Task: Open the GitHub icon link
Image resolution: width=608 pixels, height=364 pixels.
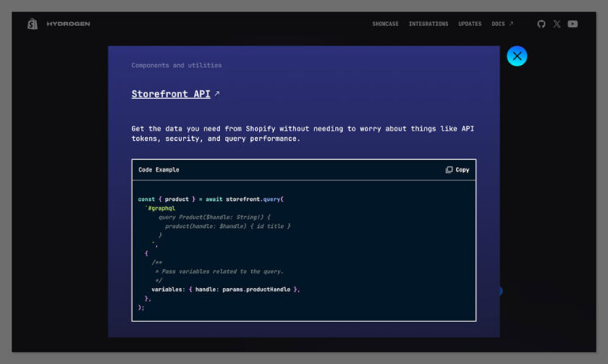Action: 541,24
